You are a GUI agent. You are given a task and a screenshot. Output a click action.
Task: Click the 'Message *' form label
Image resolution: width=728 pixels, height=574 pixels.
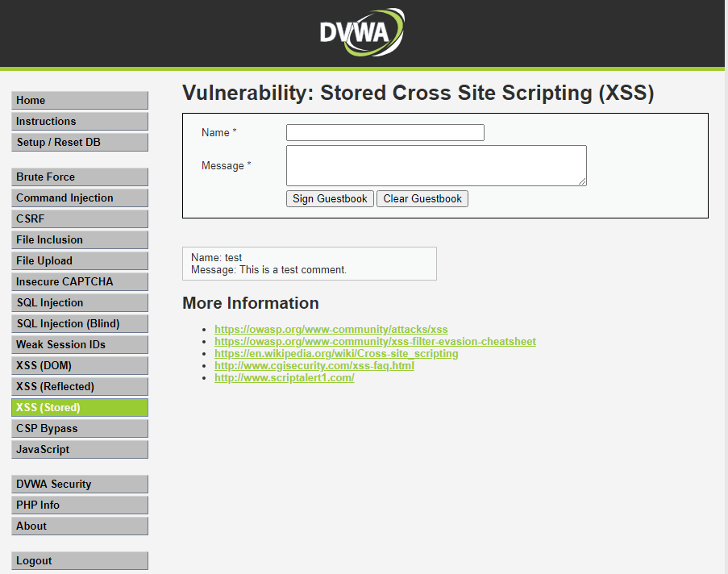tap(226, 166)
